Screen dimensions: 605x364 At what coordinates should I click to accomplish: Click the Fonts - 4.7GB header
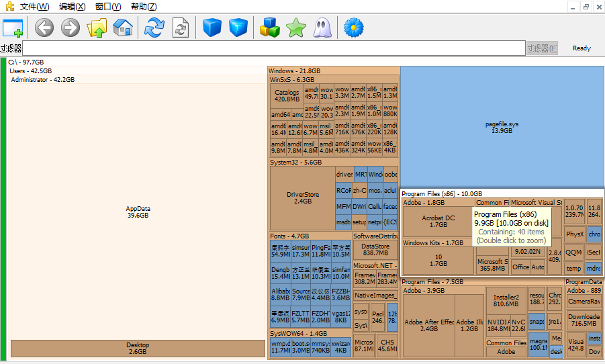click(x=289, y=236)
